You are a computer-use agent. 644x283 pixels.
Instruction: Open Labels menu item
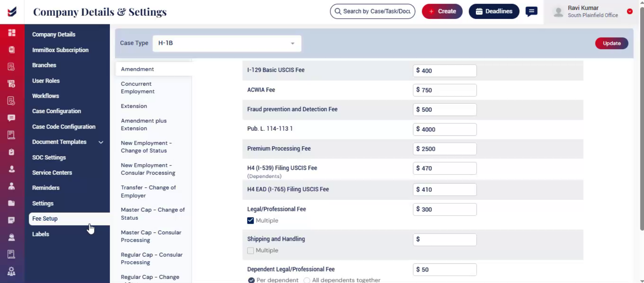click(41, 234)
